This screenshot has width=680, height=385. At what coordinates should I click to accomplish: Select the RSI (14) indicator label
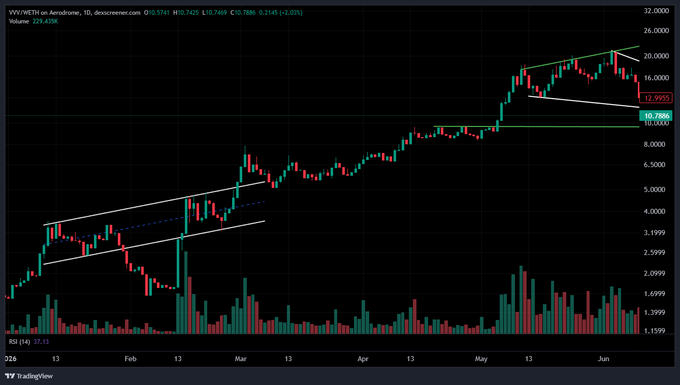point(20,342)
